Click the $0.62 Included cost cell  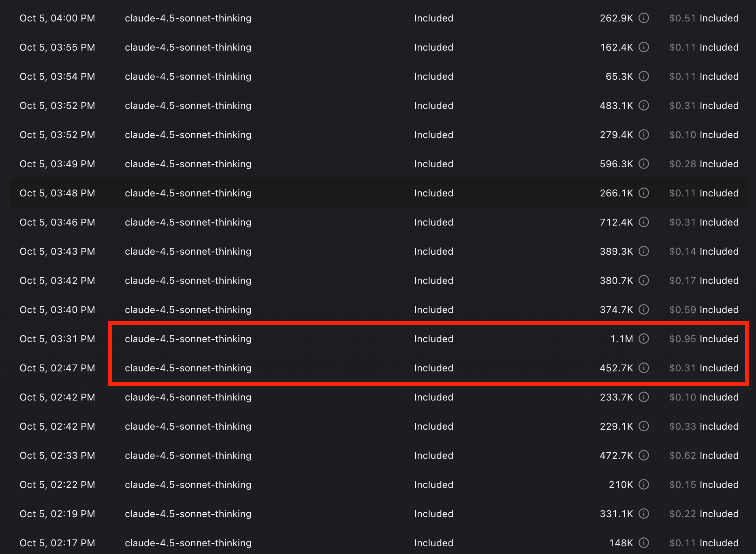[704, 456]
